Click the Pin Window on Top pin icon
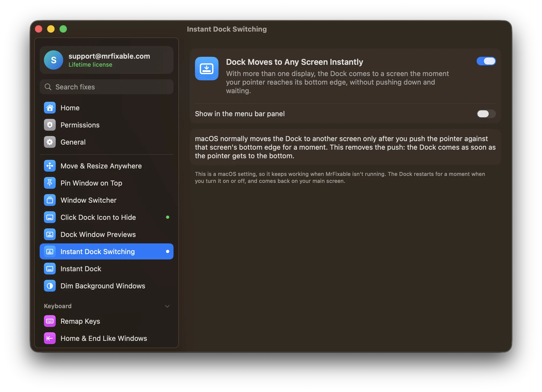 (50, 183)
